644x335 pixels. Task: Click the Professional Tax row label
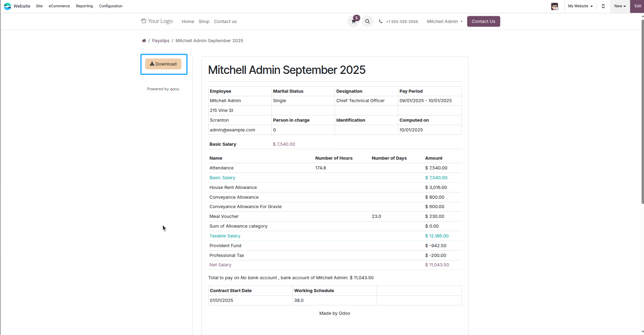[227, 256]
